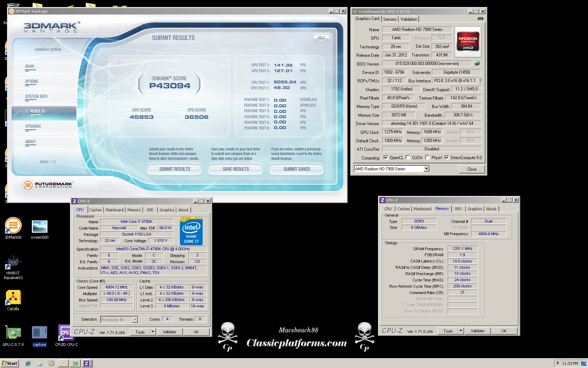Open Internet Explorer from the taskbar
The image size is (588, 368).
(28, 363)
